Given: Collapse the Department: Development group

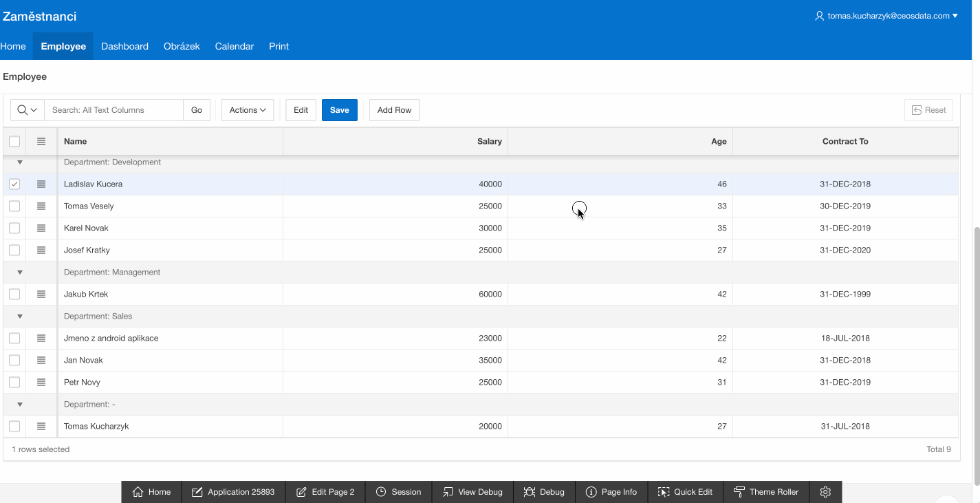Looking at the screenshot, I should point(20,162).
